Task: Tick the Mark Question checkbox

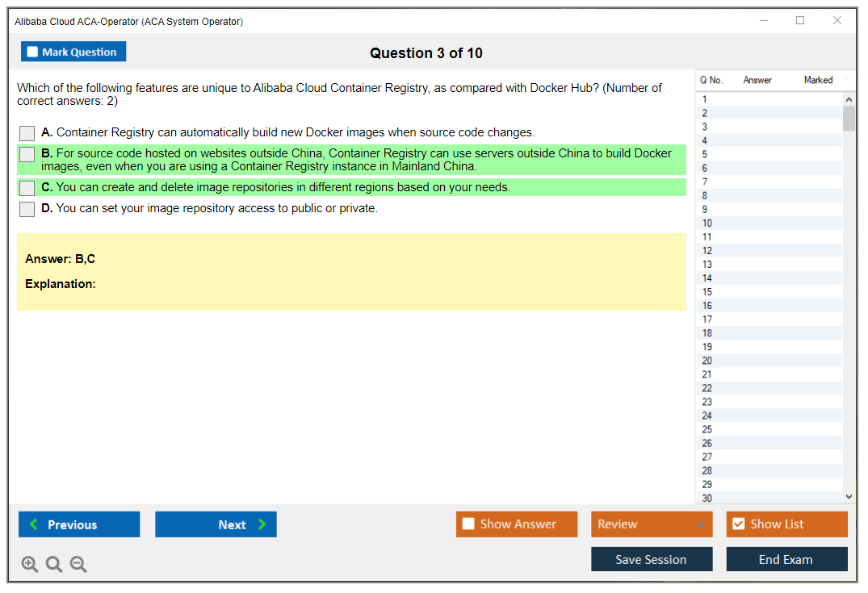Action: (x=33, y=52)
